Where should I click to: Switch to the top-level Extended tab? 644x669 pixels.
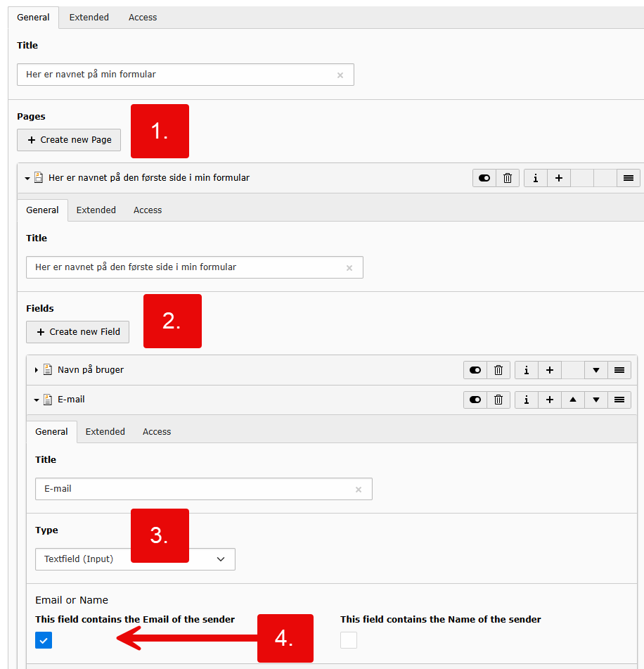[x=89, y=18]
